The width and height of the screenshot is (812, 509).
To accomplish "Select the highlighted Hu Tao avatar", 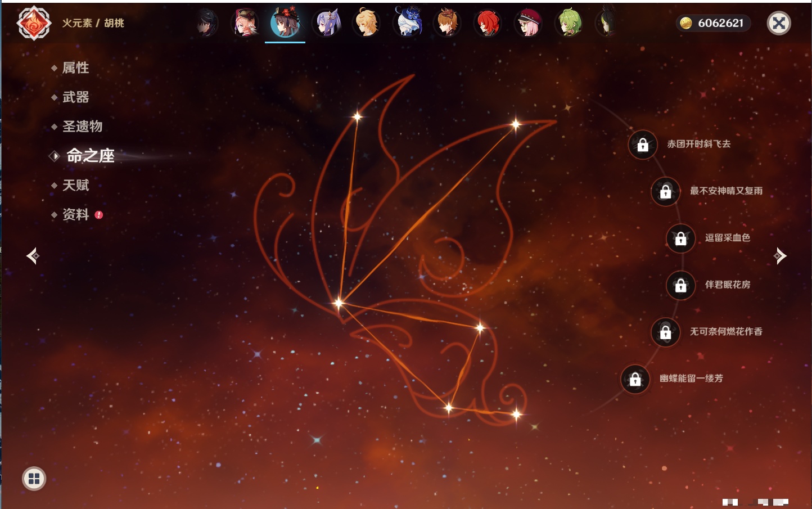I will (285, 23).
